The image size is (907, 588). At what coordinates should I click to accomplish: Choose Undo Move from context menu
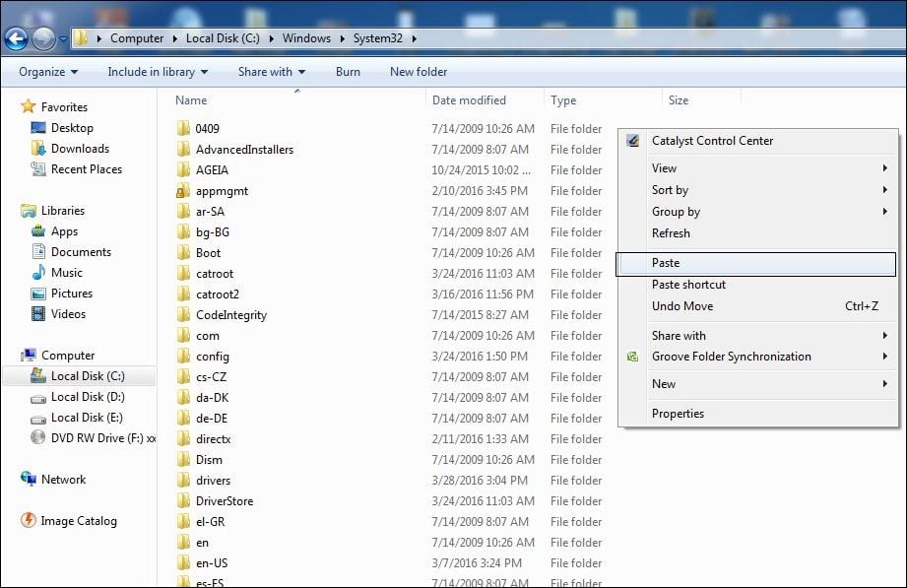[x=758, y=306]
